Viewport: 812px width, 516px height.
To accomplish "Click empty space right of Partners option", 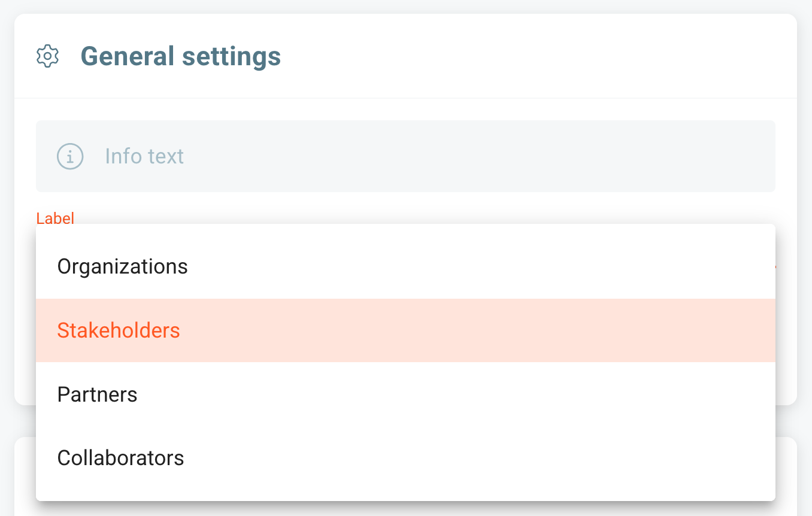I will point(455,394).
